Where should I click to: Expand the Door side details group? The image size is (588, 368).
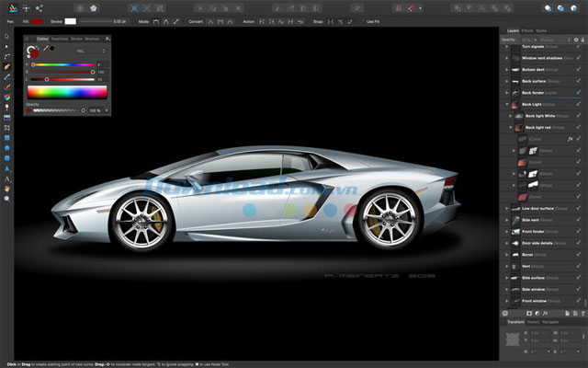tap(507, 243)
